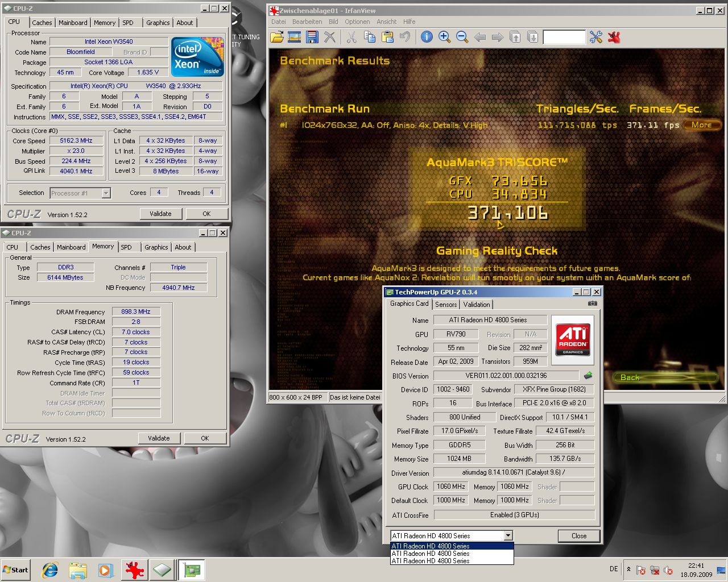Select last ATI Radeon HD 4800 list entry
This screenshot has height=582, width=728.
tap(452, 561)
